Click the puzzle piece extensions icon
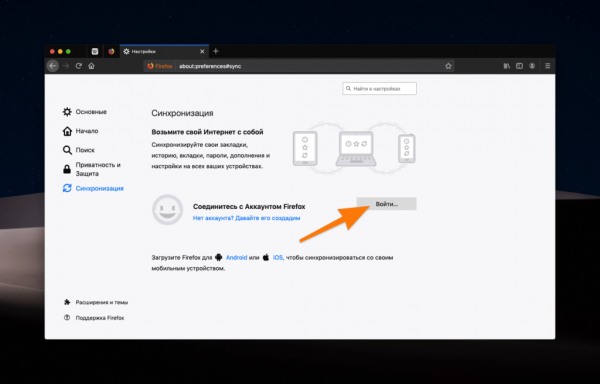Screen dimensions: 600x384 pos(67,302)
